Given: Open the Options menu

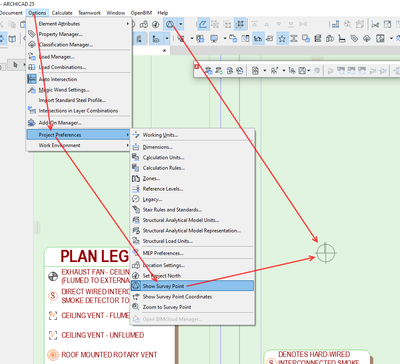Looking at the screenshot, I should (37, 13).
